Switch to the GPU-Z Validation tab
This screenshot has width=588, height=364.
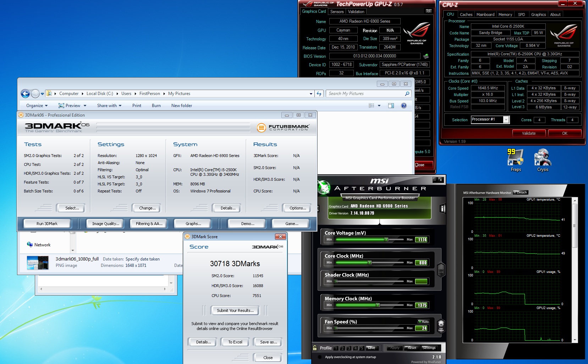(x=356, y=12)
